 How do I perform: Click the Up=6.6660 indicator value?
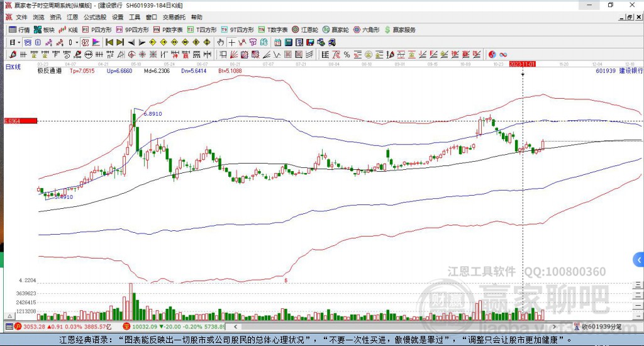tap(119, 70)
